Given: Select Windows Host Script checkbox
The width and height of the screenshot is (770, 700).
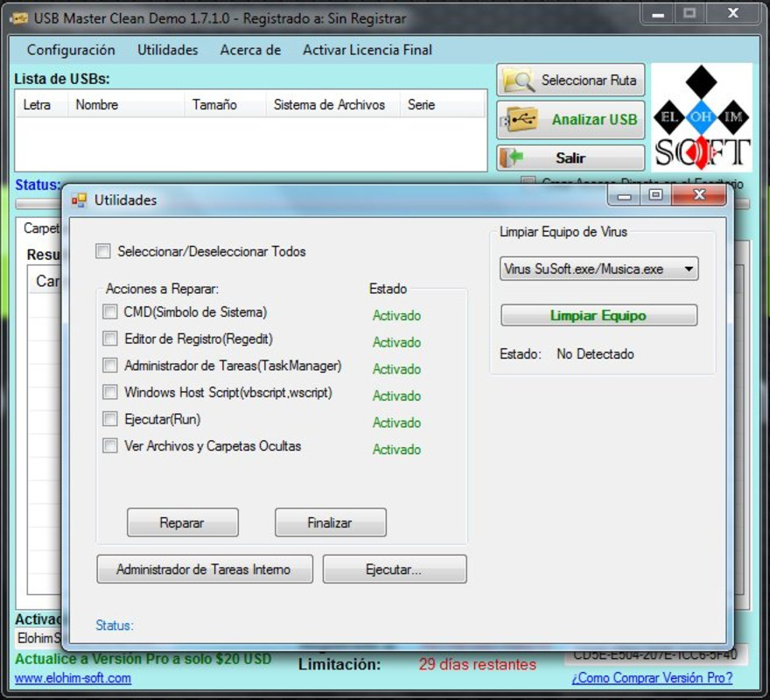Looking at the screenshot, I should tap(110, 392).
